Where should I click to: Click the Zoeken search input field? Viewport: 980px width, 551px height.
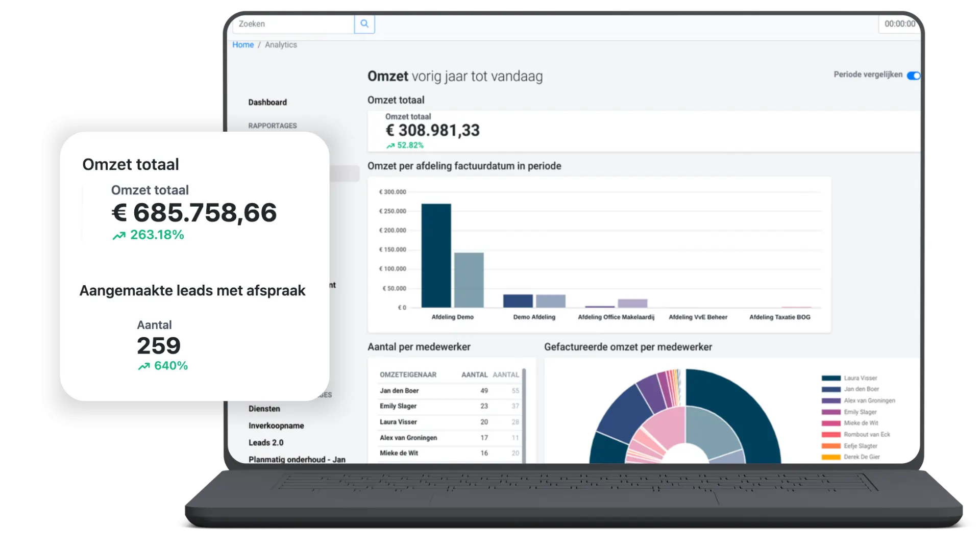click(293, 24)
